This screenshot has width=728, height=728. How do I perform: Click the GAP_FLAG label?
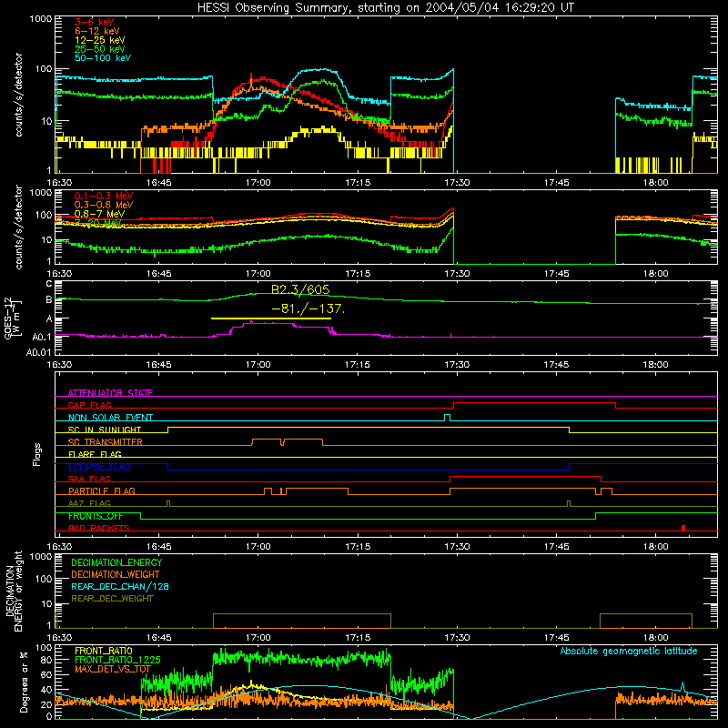(89, 405)
